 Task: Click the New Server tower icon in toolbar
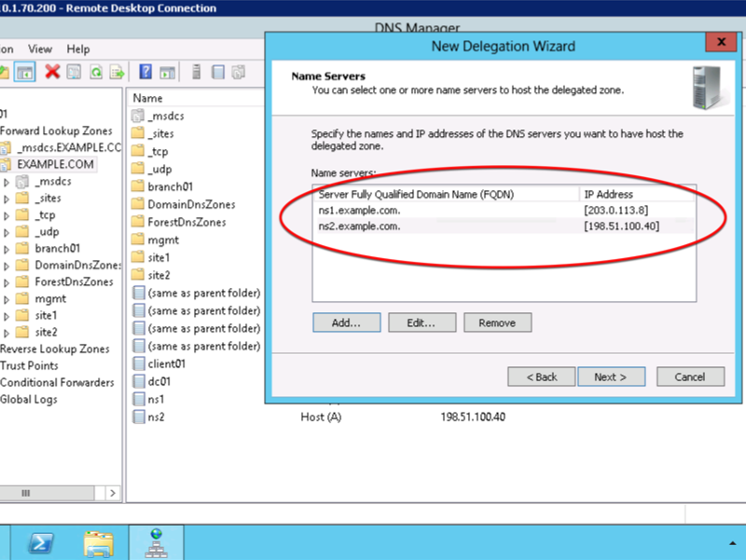[196, 72]
